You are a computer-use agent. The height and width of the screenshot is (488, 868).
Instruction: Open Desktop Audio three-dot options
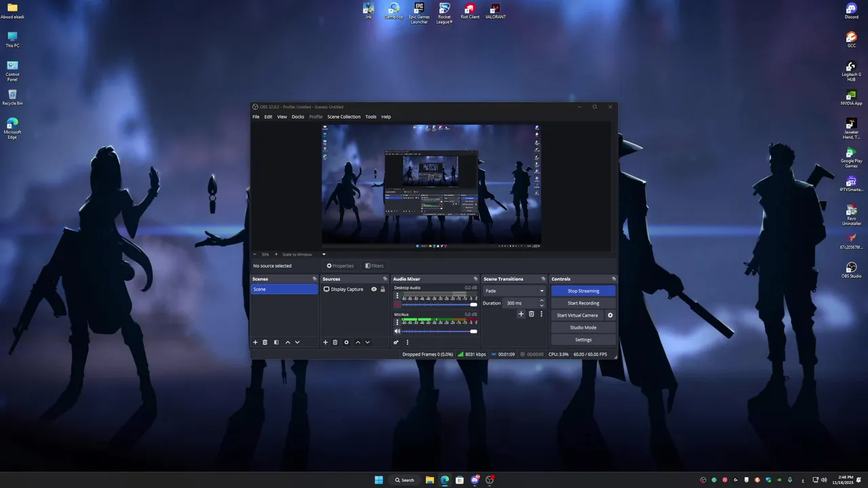click(x=397, y=296)
